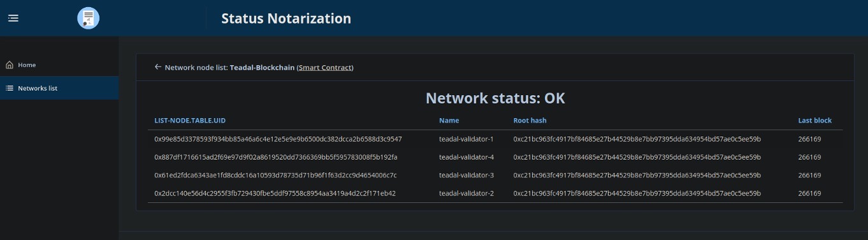Click the notarization document logo
Viewport: 868px width, 240px height.
pyautogui.click(x=88, y=18)
